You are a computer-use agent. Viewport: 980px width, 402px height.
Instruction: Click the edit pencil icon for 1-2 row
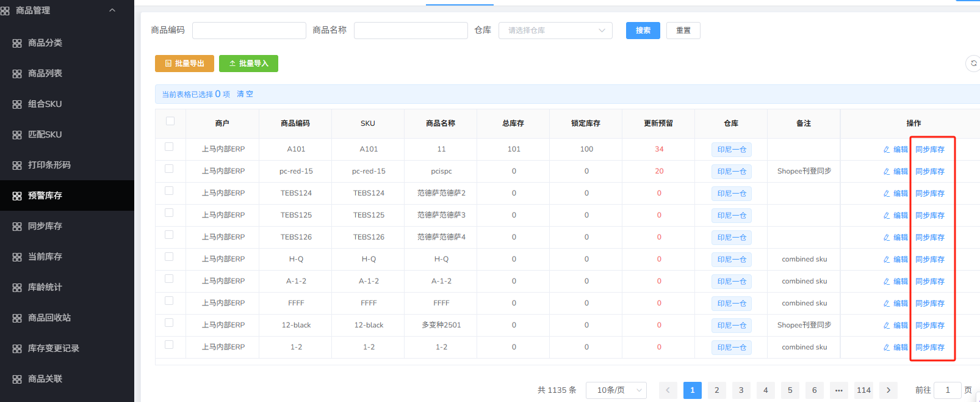[x=887, y=348]
